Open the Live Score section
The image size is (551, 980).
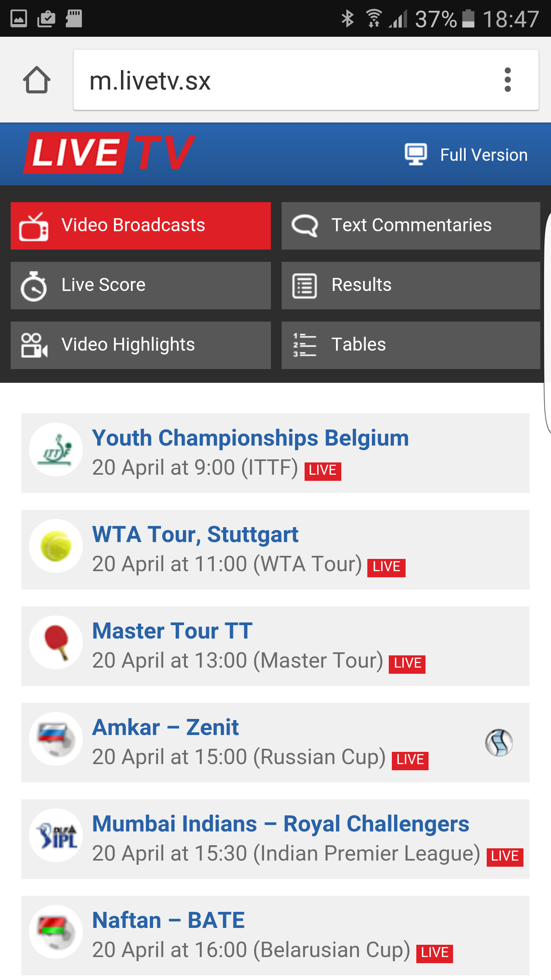coord(141,285)
